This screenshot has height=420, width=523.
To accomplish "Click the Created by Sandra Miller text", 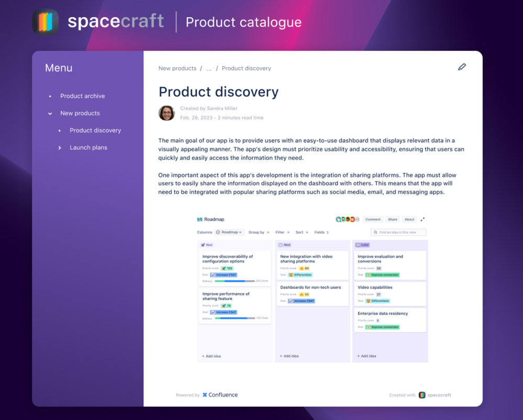I will [x=208, y=108].
